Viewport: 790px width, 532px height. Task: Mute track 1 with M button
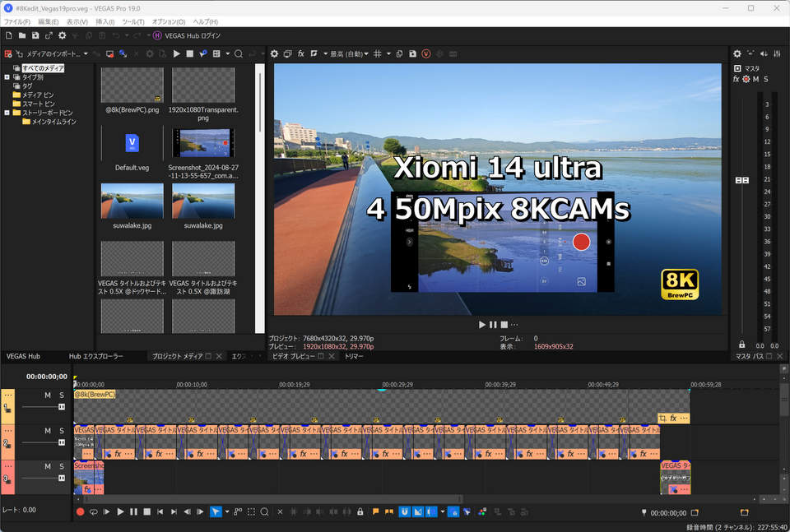pos(48,396)
